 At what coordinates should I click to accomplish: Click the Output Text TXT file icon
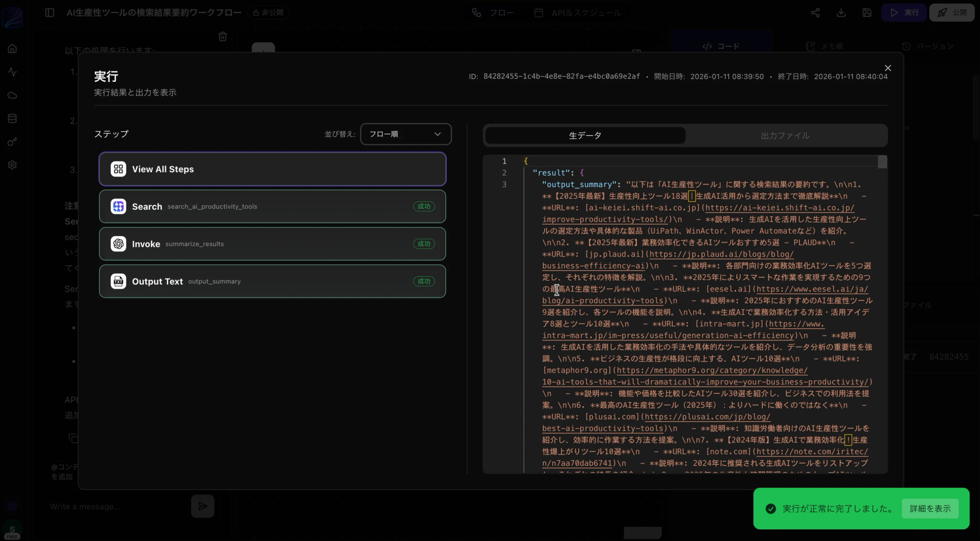tap(118, 281)
